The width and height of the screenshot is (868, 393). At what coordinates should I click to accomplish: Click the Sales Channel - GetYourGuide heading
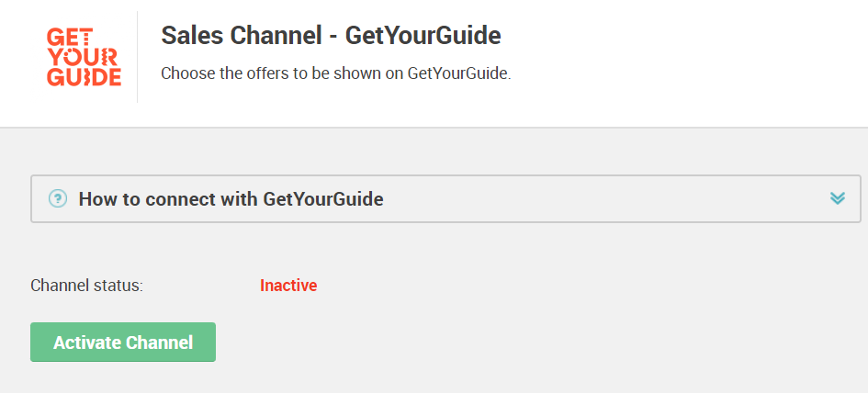tap(331, 36)
